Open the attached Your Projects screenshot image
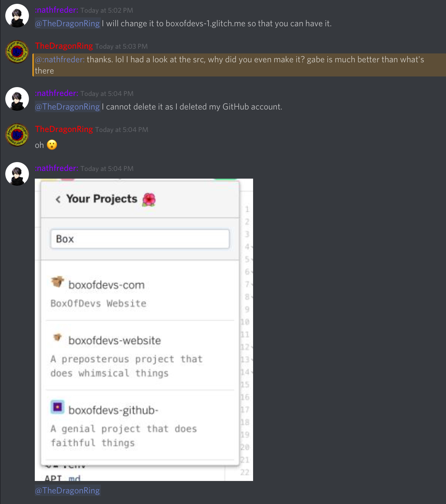This screenshot has width=446, height=504. 144,330
